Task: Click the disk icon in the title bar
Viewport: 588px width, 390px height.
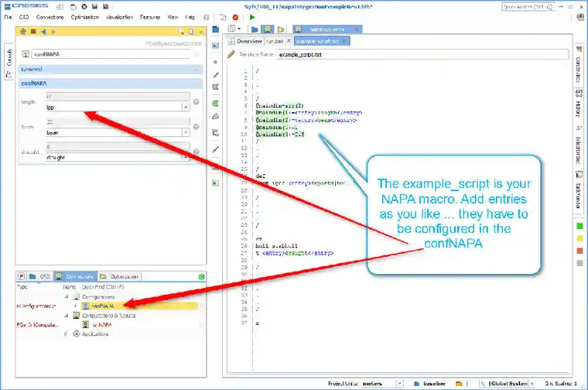Action: pyautogui.click(x=95, y=6)
